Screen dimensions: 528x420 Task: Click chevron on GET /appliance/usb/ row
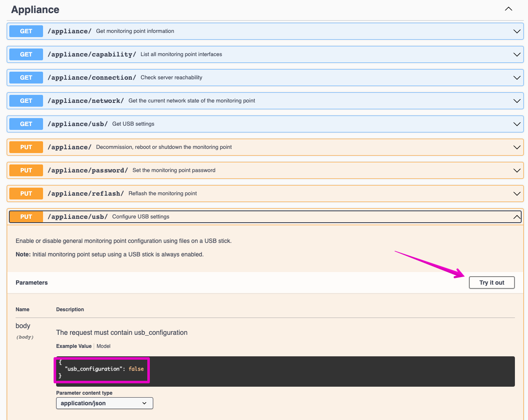(517, 124)
